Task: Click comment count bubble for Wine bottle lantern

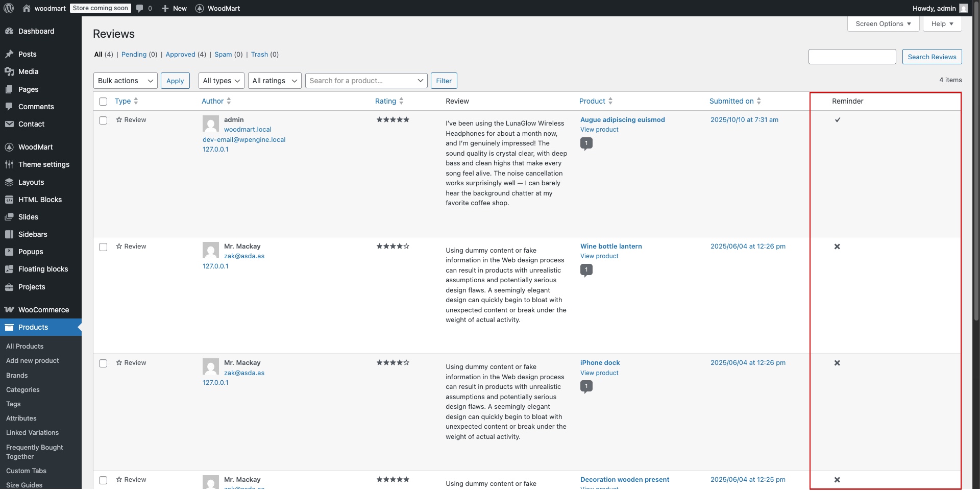Action: [586, 270]
